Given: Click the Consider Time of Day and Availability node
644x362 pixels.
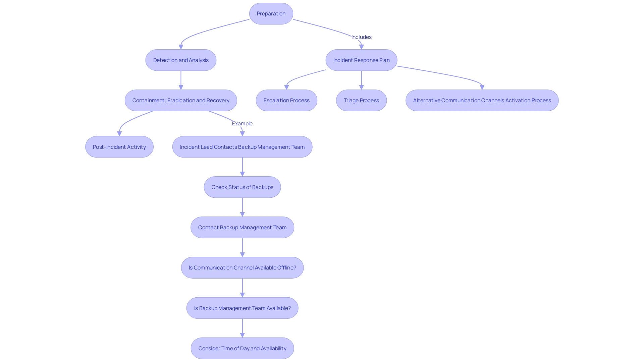Looking at the screenshot, I should [x=243, y=348].
